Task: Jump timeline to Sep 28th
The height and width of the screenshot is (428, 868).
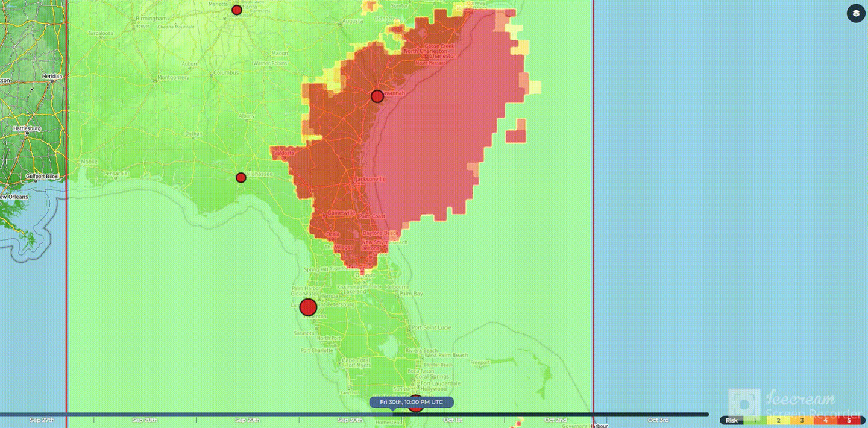Action: (x=145, y=420)
